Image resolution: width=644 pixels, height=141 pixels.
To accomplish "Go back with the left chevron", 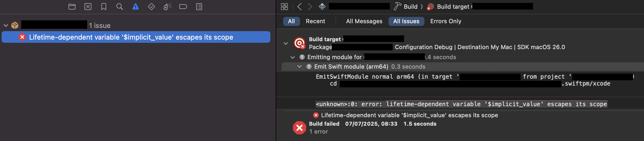I will click(x=299, y=7).
